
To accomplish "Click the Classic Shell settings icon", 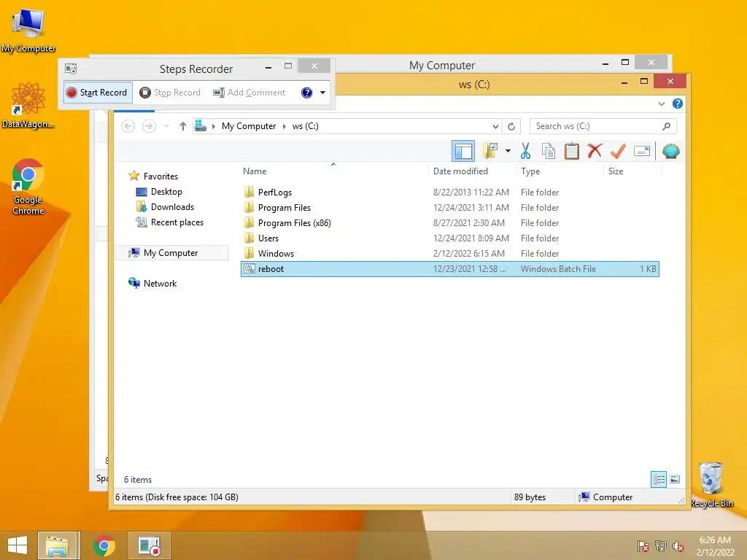I will click(671, 151).
